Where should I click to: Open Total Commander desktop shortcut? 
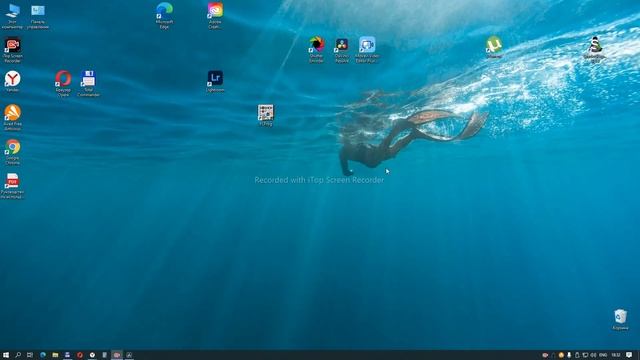pos(89,83)
